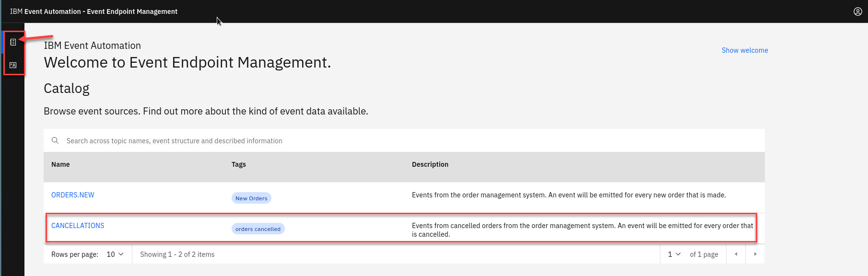
Task: Go to the next page arrow
Action: [x=755, y=254]
